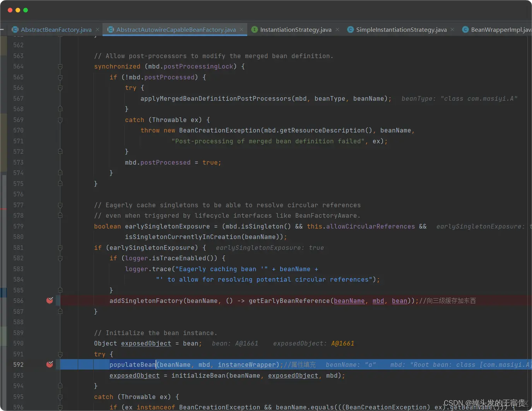Click fold end marker at line 587
The image size is (532, 411).
pos(60,311)
